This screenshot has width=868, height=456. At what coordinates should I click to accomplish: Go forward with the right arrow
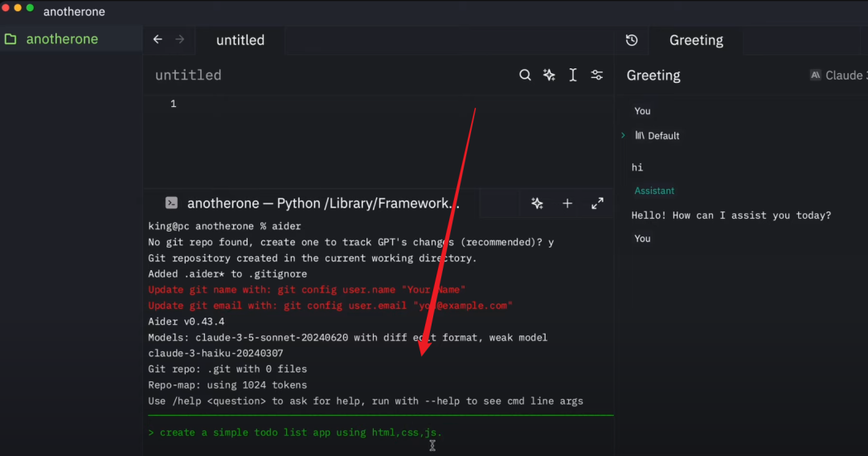pyautogui.click(x=180, y=39)
